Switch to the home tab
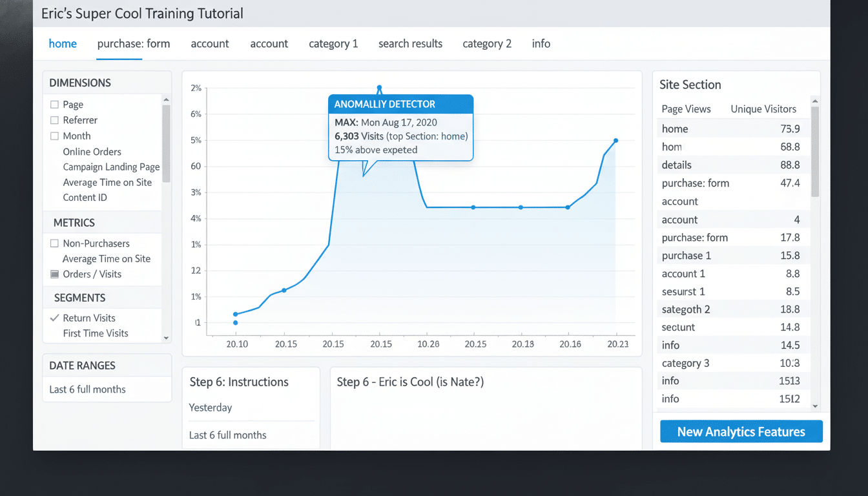868x496 pixels. click(63, 43)
